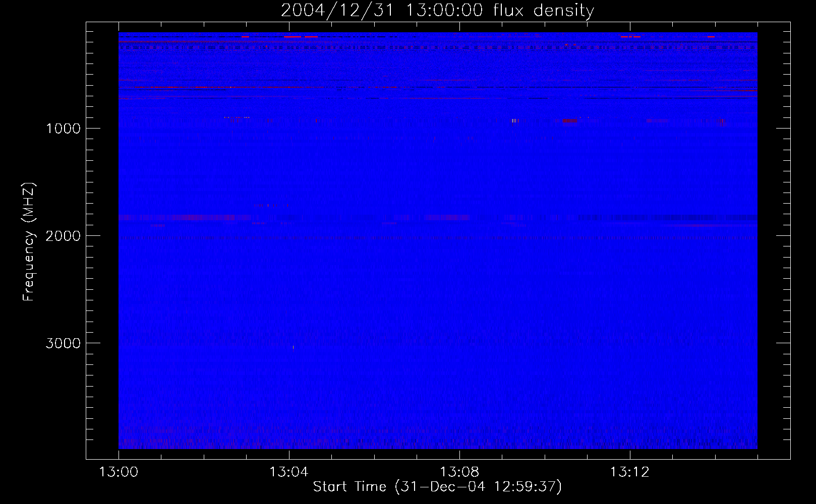Click the "13:12" time tick label
Image resolution: width=816 pixels, height=504 pixels.
(x=630, y=472)
